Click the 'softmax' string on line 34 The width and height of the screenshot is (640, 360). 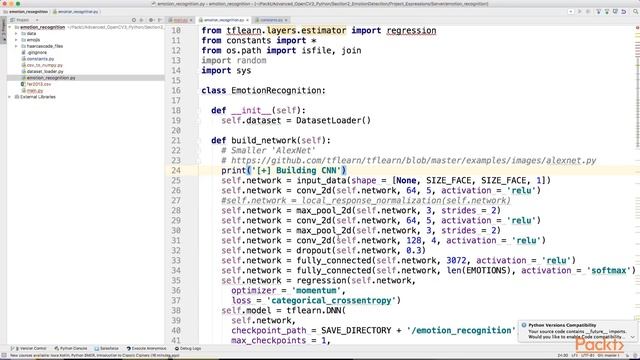pyautogui.click(x=609, y=271)
